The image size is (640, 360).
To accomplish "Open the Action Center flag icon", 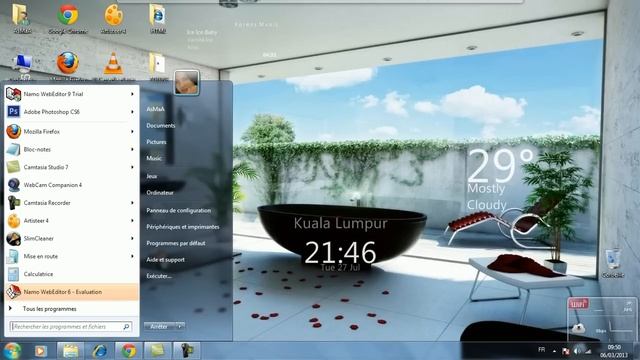I will pyautogui.click(x=566, y=351).
